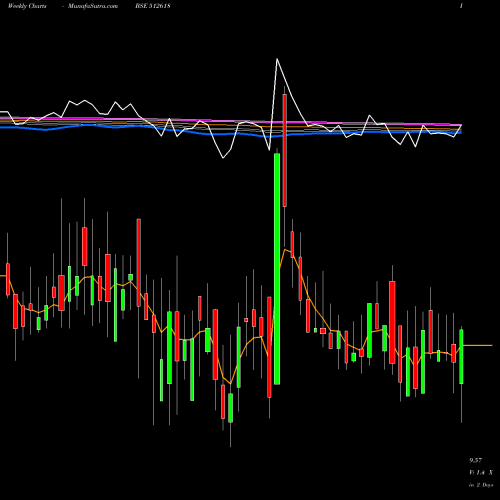Screen dimensions: 500x500
Task: Click the 'in 2 Days' text
Action: coord(481,485)
